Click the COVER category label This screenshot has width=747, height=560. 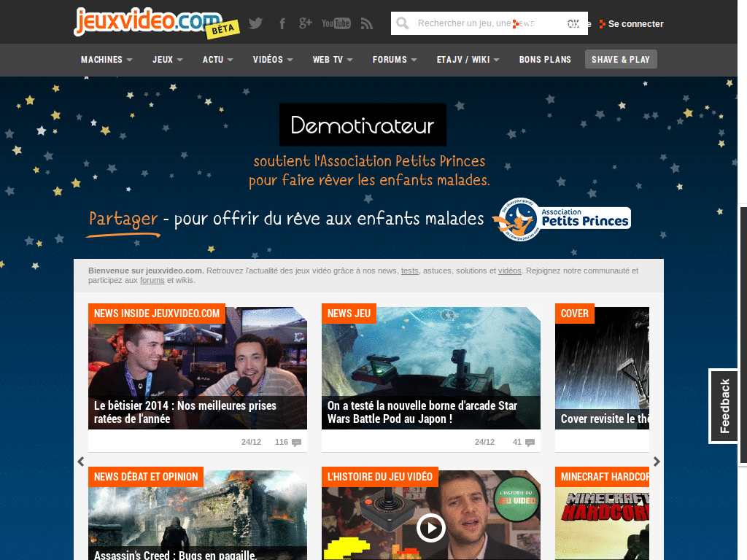click(575, 314)
